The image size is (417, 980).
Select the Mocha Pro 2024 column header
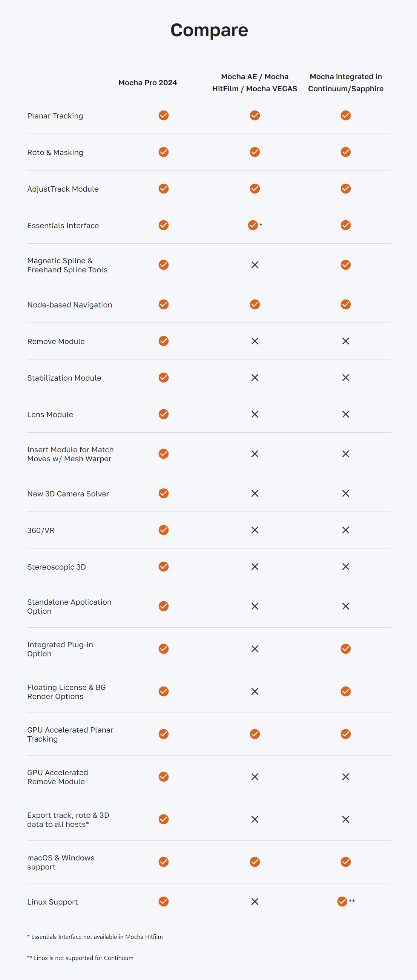click(x=147, y=83)
